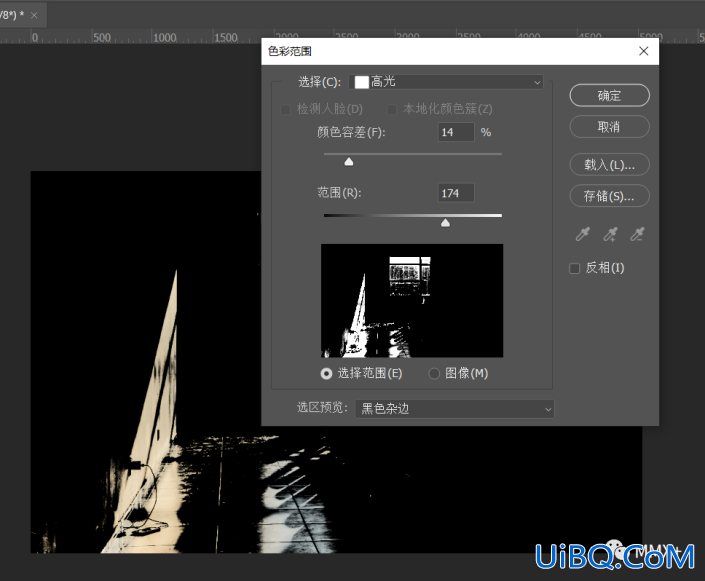Viewport: 705px width, 581px height.
Task: Close the document tab
Action: (x=34, y=15)
